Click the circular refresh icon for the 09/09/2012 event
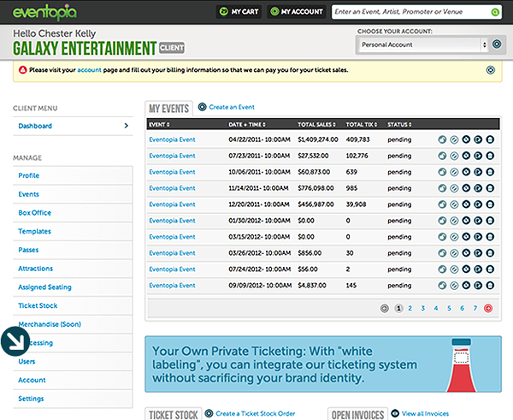Screen dimensions: 513x420 point(466,286)
